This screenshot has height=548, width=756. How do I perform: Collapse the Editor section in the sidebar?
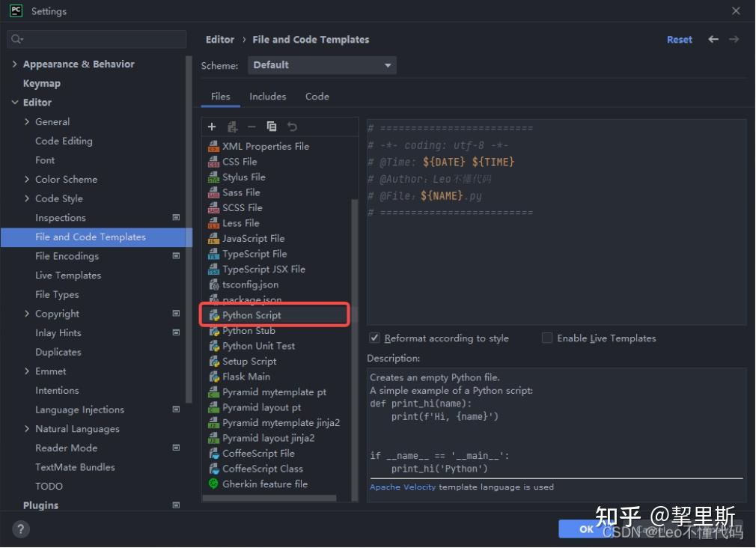click(15, 102)
